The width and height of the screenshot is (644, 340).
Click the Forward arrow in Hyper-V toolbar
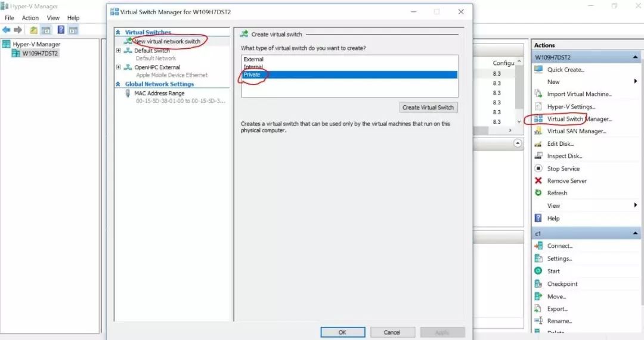pos(18,30)
